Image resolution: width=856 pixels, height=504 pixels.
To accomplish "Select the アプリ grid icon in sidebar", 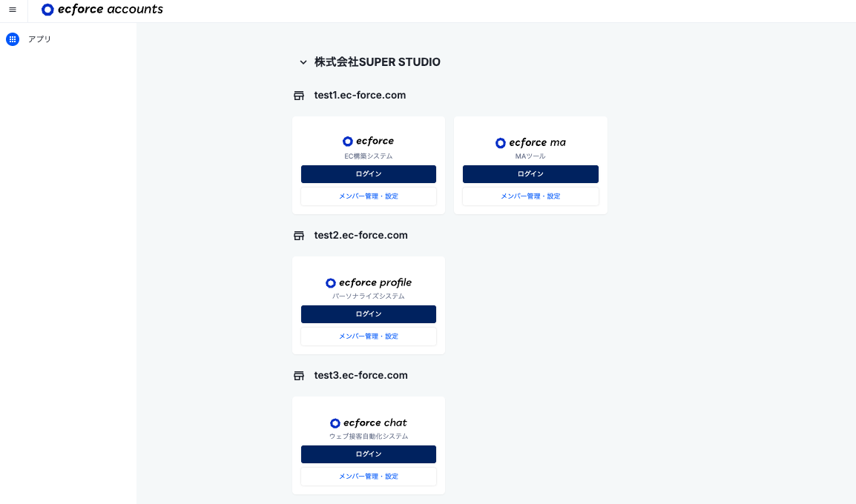I will coord(12,39).
